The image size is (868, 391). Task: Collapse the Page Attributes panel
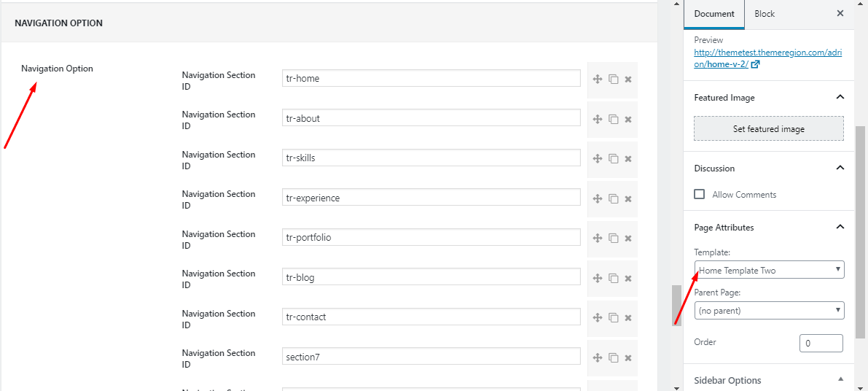point(840,227)
